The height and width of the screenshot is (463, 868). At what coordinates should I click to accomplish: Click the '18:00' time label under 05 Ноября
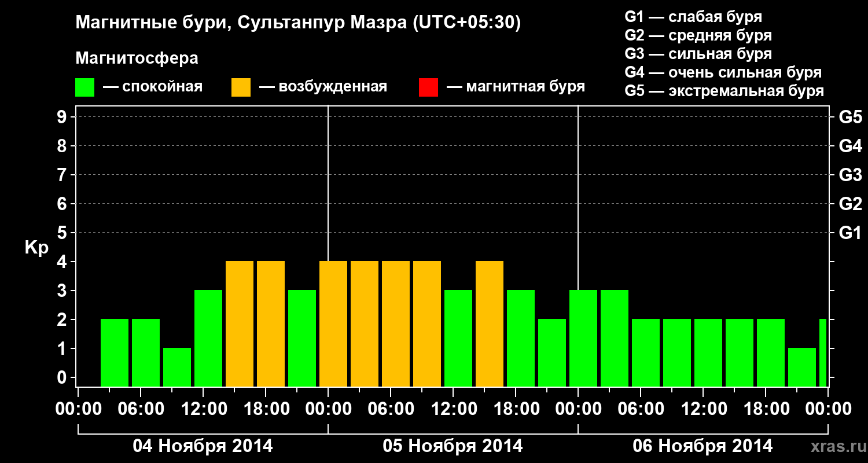(x=516, y=409)
